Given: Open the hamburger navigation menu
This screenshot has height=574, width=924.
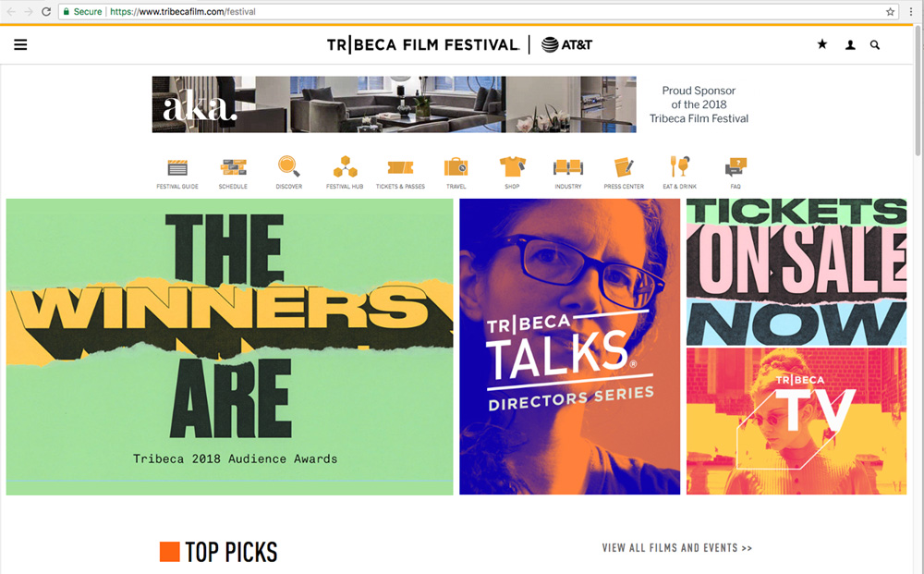Looking at the screenshot, I should (20, 44).
